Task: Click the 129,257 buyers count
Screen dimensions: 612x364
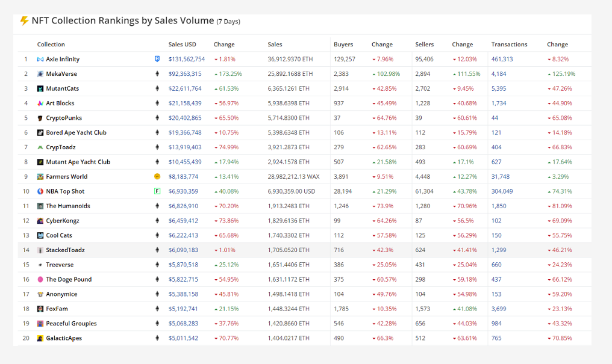Action: pos(345,59)
